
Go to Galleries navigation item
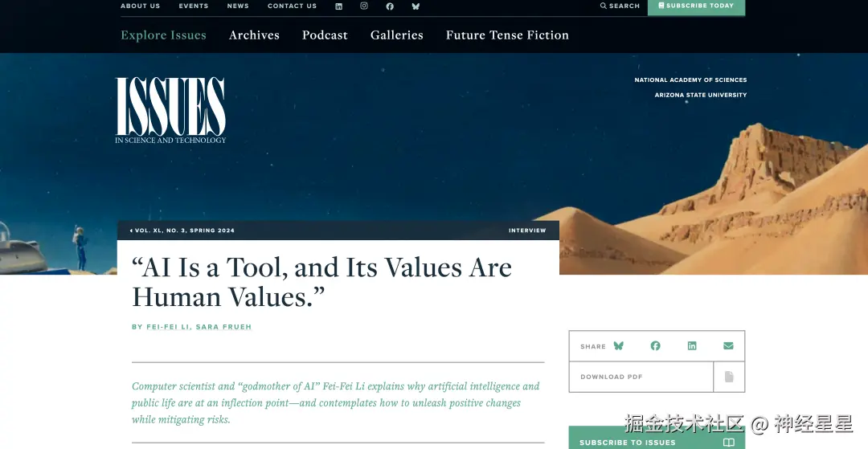pyautogui.click(x=397, y=35)
